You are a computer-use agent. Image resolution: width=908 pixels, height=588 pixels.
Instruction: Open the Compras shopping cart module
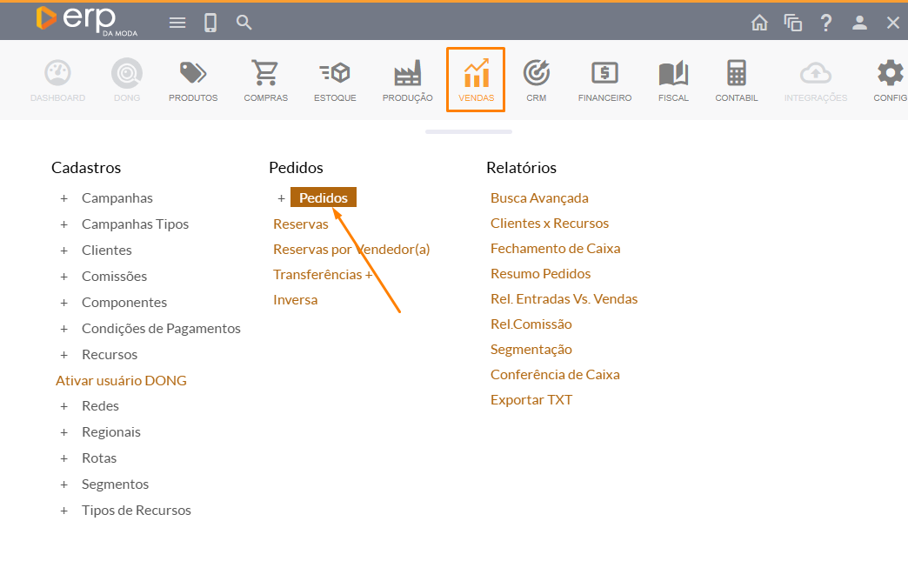(265, 80)
